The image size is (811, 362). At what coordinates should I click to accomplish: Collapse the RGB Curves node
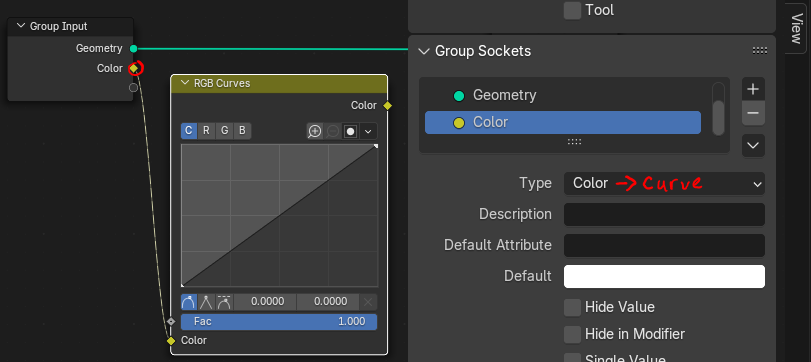(185, 83)
